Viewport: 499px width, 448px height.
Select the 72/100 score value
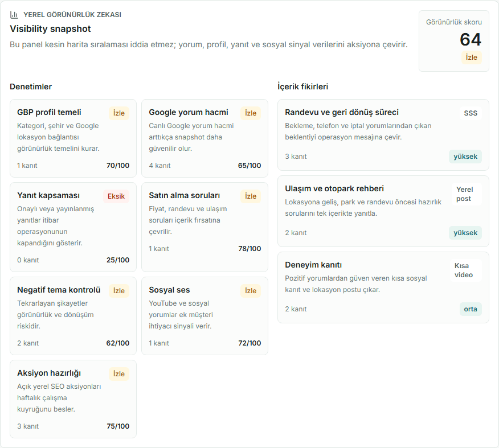tap(249, 343)
